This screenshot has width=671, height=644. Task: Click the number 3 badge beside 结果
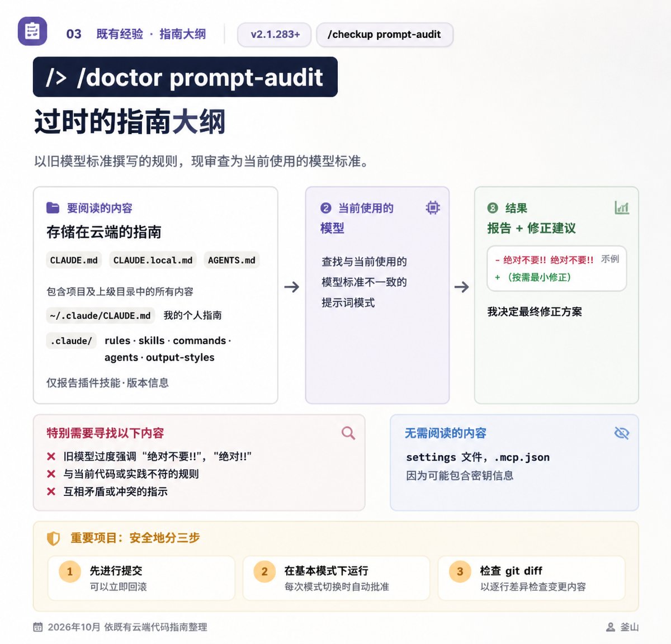coord(493,208)
